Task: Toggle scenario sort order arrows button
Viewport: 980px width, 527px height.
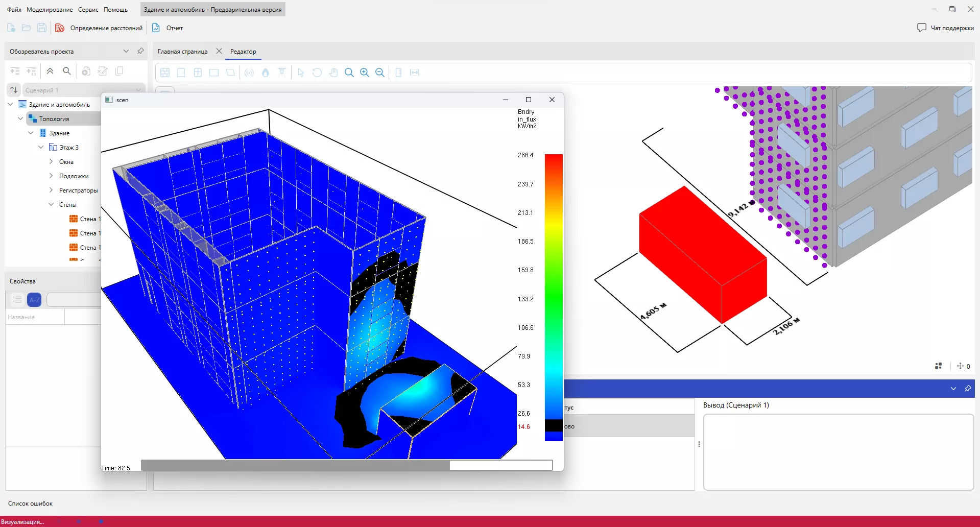Action: coord(14,90)
